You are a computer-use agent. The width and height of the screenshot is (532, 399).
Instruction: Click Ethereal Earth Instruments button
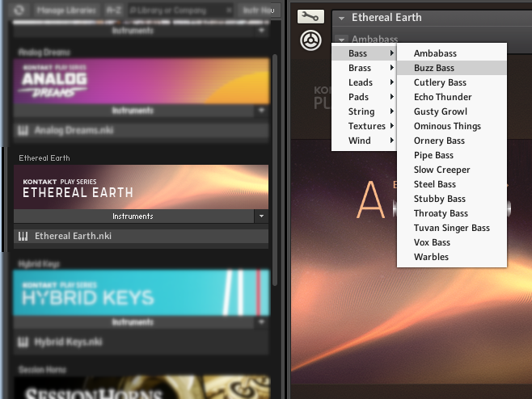(133, 216)
